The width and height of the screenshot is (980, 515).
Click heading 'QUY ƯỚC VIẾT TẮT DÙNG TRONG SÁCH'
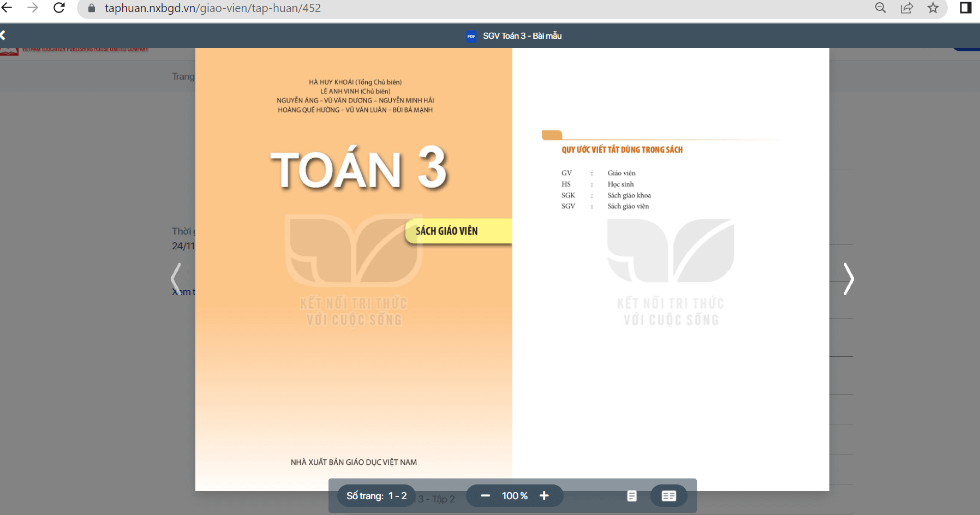622,149
